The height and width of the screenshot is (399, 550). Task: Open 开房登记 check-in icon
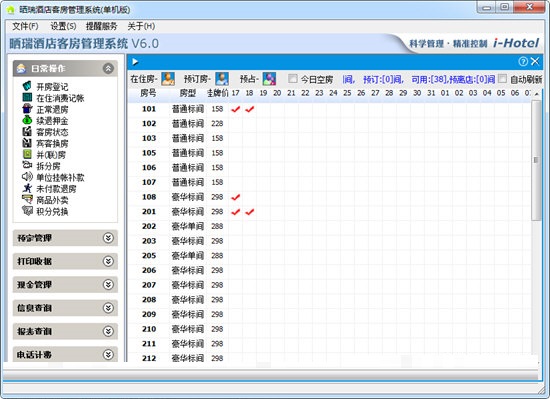point(27,86)
